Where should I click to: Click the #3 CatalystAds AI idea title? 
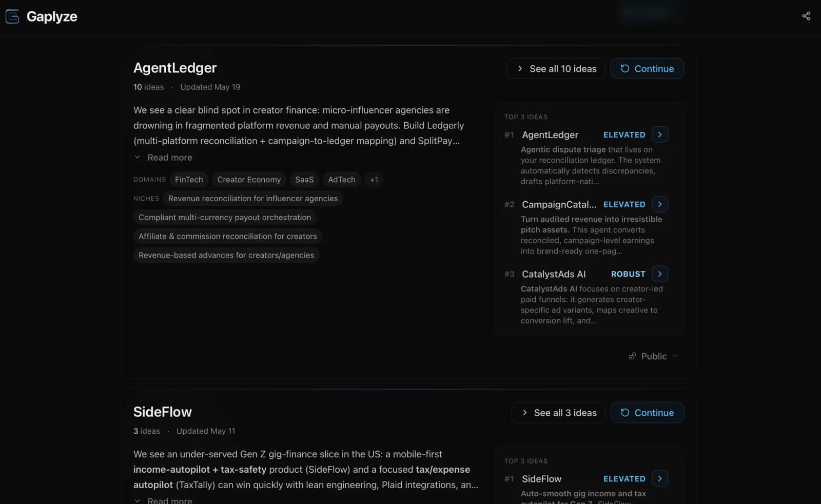[554, 274]
